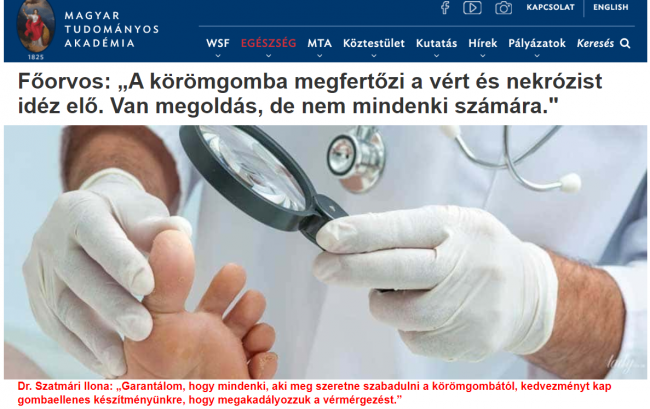
Task: Open the Facebook icon in header
Action: pos(445,7)
